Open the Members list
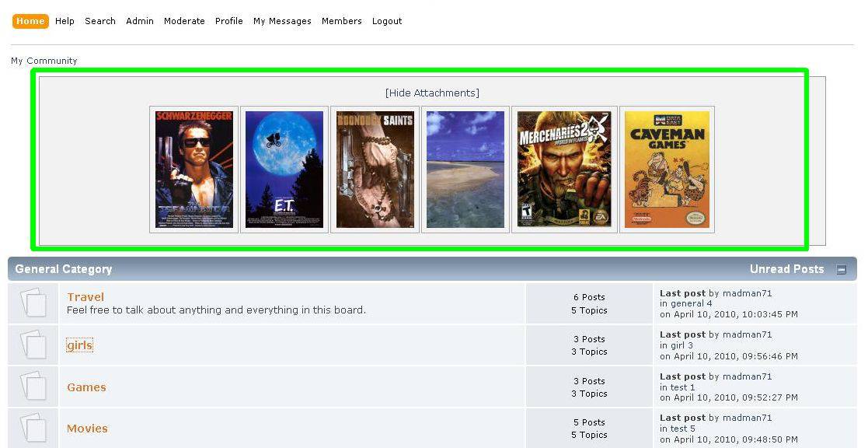The width and height of the screenshot is (868, 448). [x=342, y=21]
